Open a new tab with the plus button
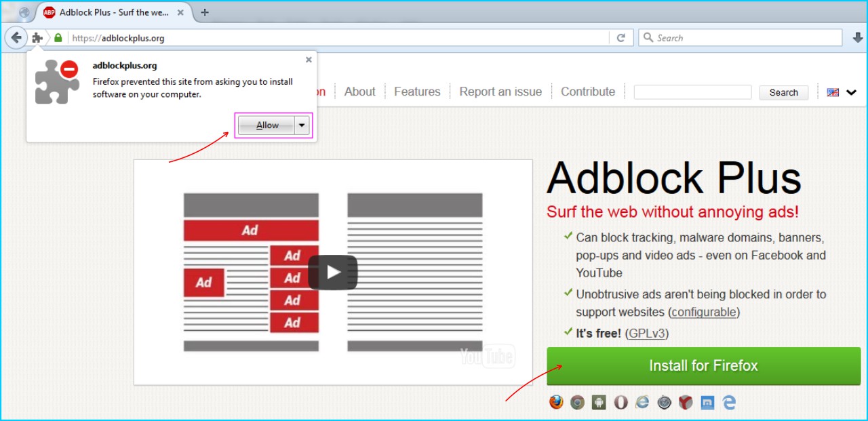Image resolution: width=868 pixels, height=421 pixels. tap(205, 12)
